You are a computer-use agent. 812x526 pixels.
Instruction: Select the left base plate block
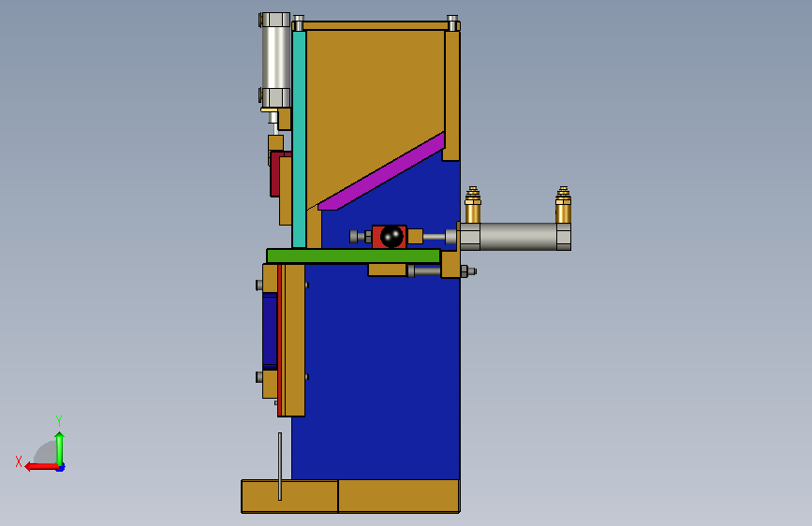(289, 496)
